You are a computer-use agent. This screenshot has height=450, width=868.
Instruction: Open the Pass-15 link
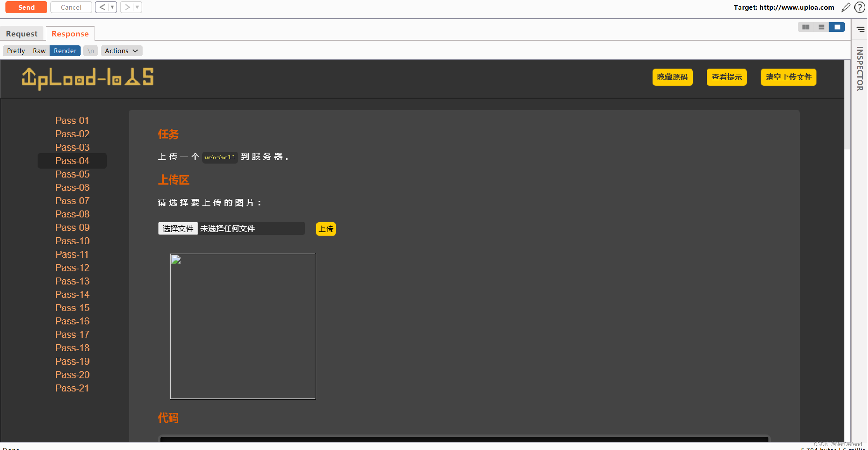pos(72,308)
